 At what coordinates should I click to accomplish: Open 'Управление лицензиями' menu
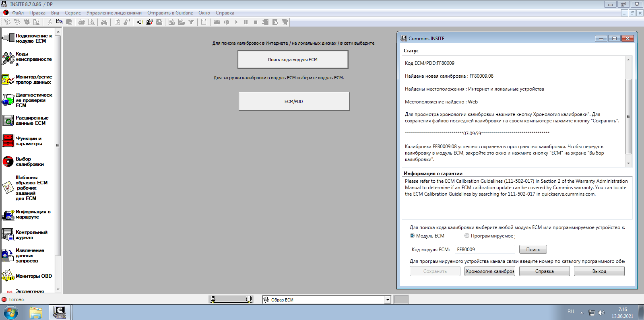click(x=114, y=13)
